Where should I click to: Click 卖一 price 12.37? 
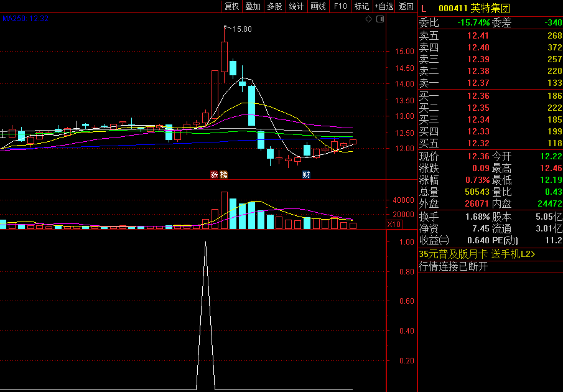click(478, 83)
